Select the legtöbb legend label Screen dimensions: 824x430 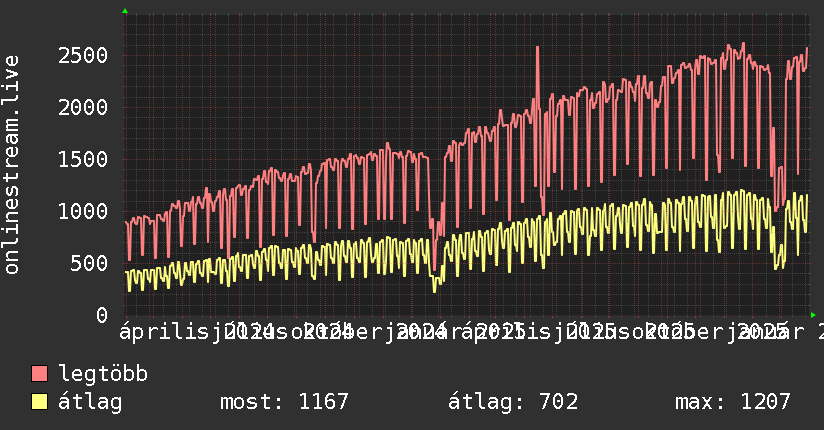pos(103,374)
